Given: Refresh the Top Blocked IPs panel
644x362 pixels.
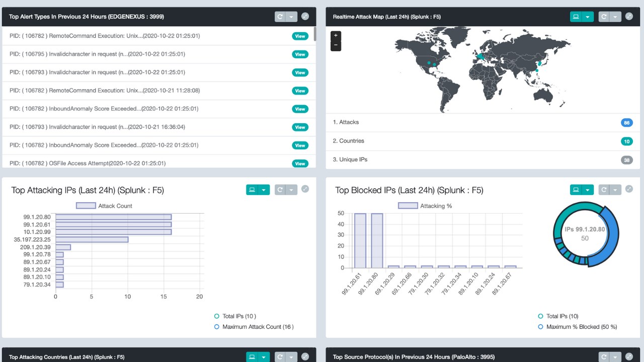Looking at the screenshot, I should pyautogui.click(x=604, y=190).
